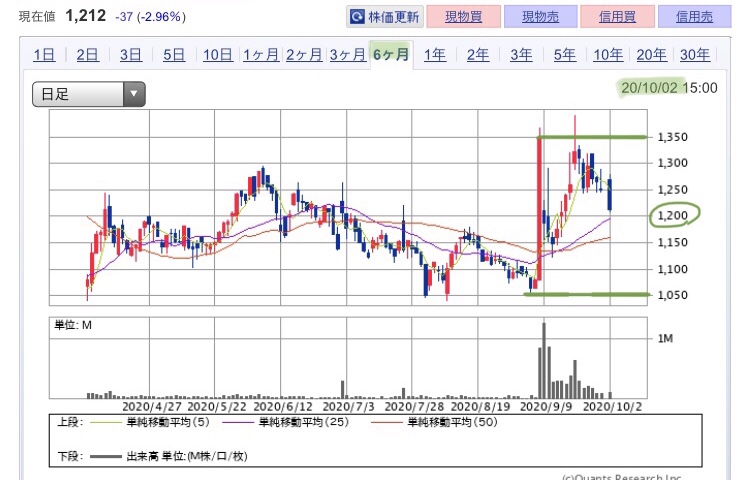Switch chart to 20年 period
This screenshot has width=737, height=480.
[x=651, y=55]
